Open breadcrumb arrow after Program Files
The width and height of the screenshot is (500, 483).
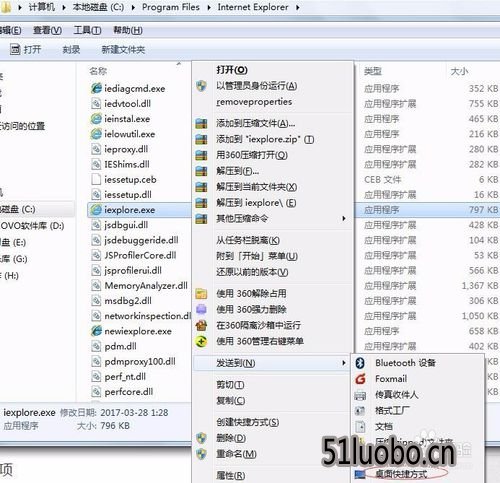(209, 7)
